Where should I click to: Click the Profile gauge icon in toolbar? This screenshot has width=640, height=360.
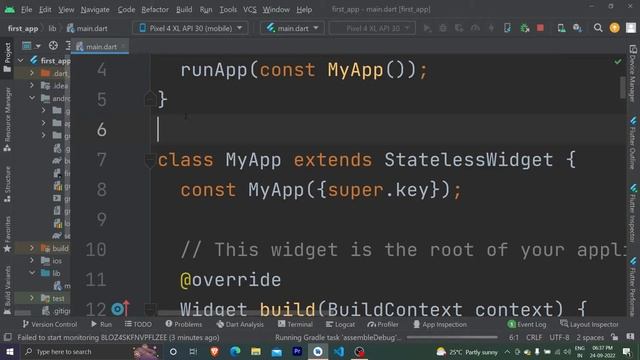pos(475,28)
